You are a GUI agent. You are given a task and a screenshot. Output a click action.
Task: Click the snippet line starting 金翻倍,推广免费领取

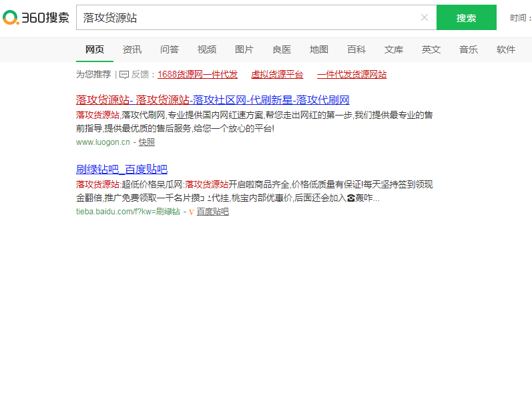tap(228, 198)
